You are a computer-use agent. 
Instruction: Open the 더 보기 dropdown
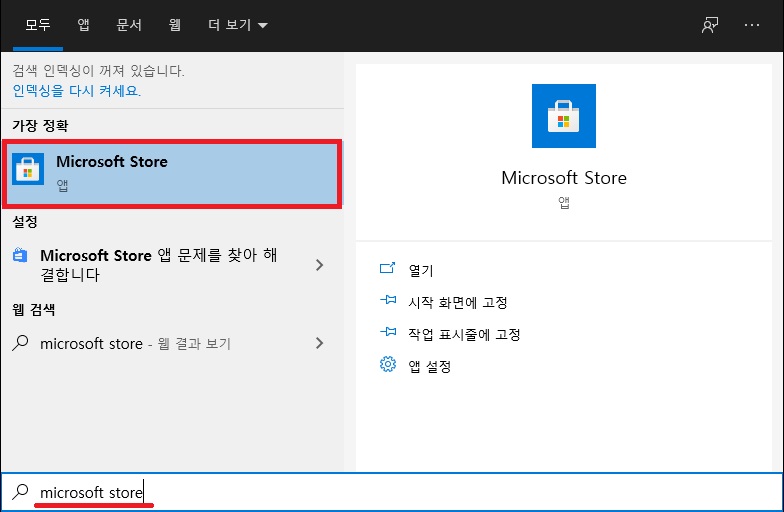(x=238, y=24)
